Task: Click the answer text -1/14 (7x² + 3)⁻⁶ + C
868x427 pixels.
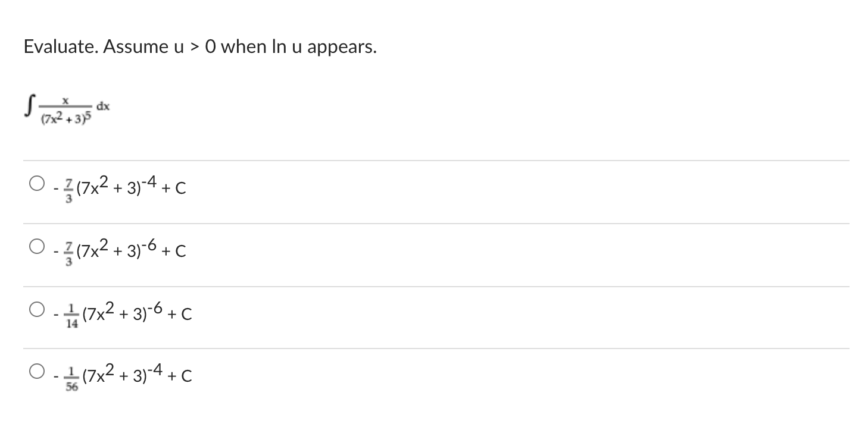Action: click(x=122, y=313)
